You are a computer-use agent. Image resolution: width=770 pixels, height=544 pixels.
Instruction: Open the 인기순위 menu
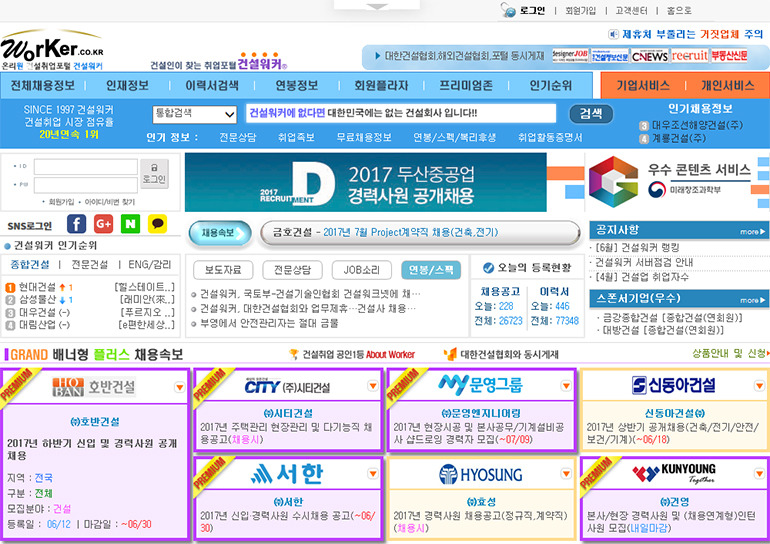pyautogui.click(x=550, y=85)
